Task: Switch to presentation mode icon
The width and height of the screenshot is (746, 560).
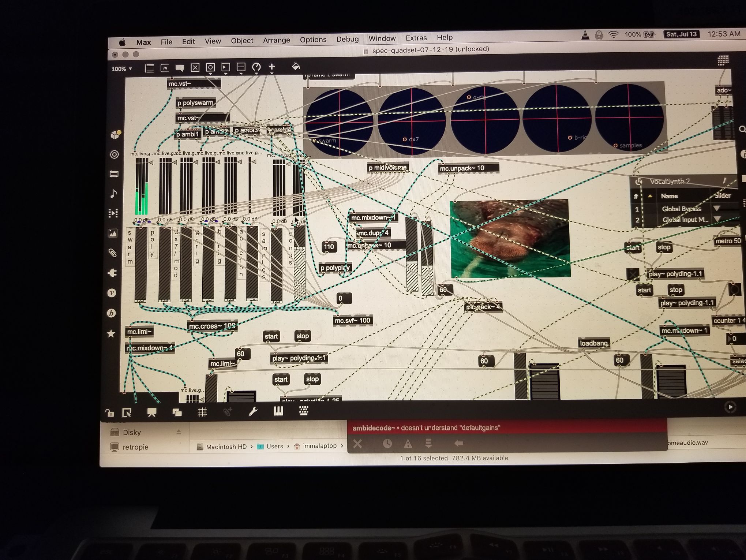Action: [x=151, y=413]
